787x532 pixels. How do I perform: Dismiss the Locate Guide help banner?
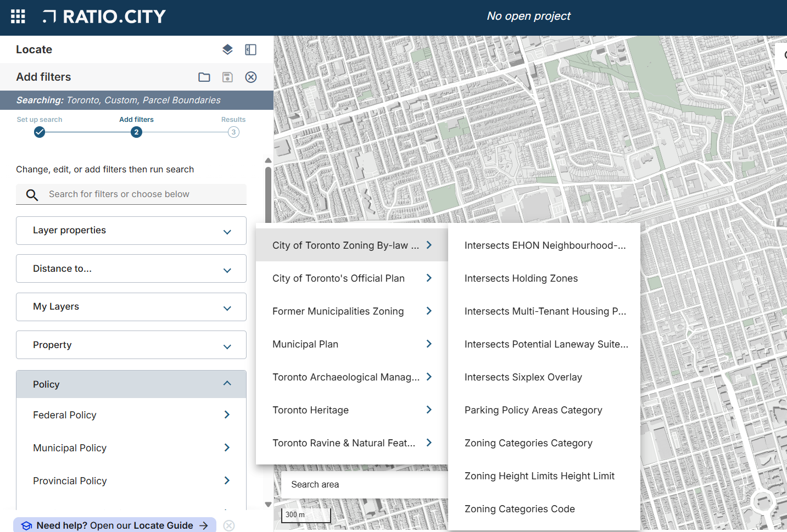coord(229,525)
